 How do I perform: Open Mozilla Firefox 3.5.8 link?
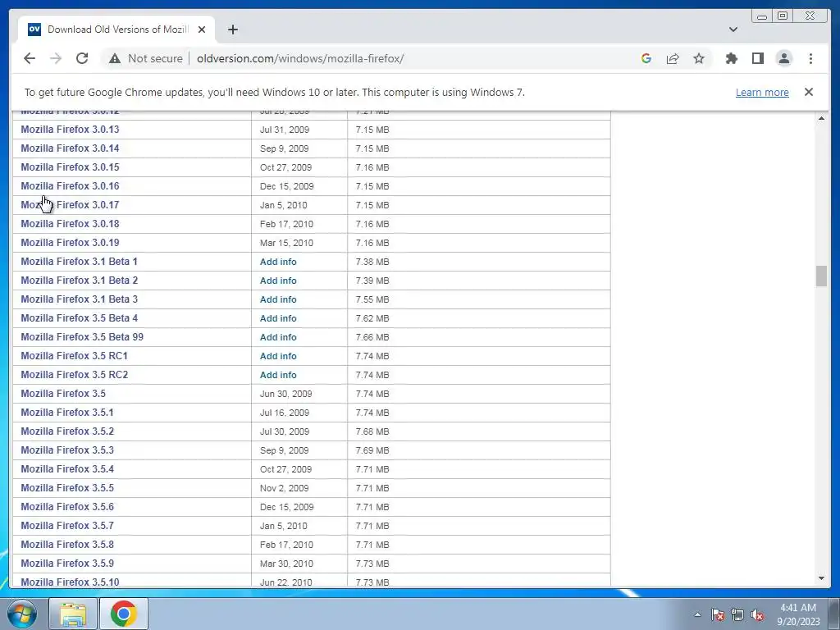tap(67, 545)
